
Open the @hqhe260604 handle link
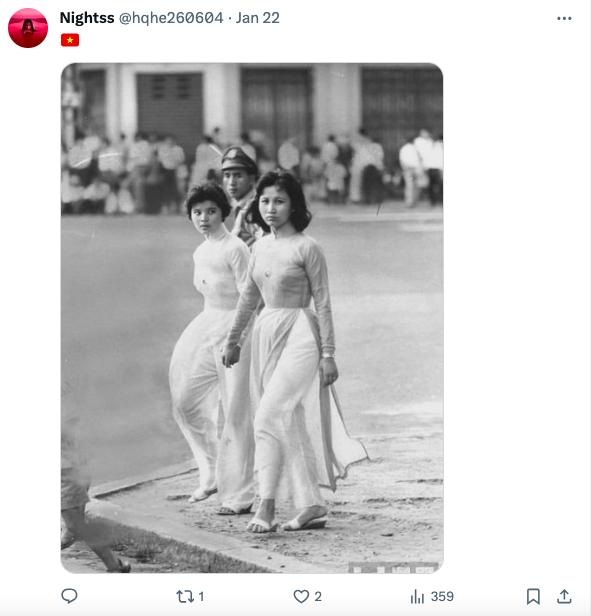171,18
